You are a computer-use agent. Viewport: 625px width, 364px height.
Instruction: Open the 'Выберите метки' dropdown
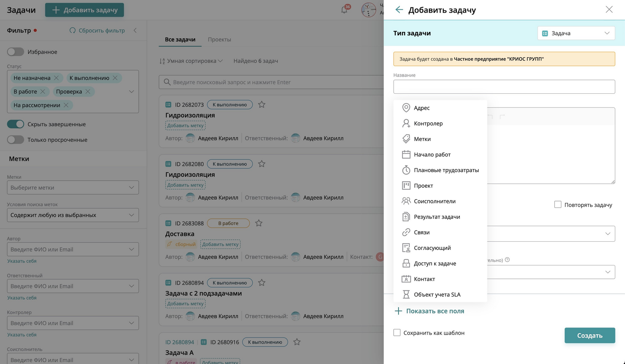[x=73, y=187]
